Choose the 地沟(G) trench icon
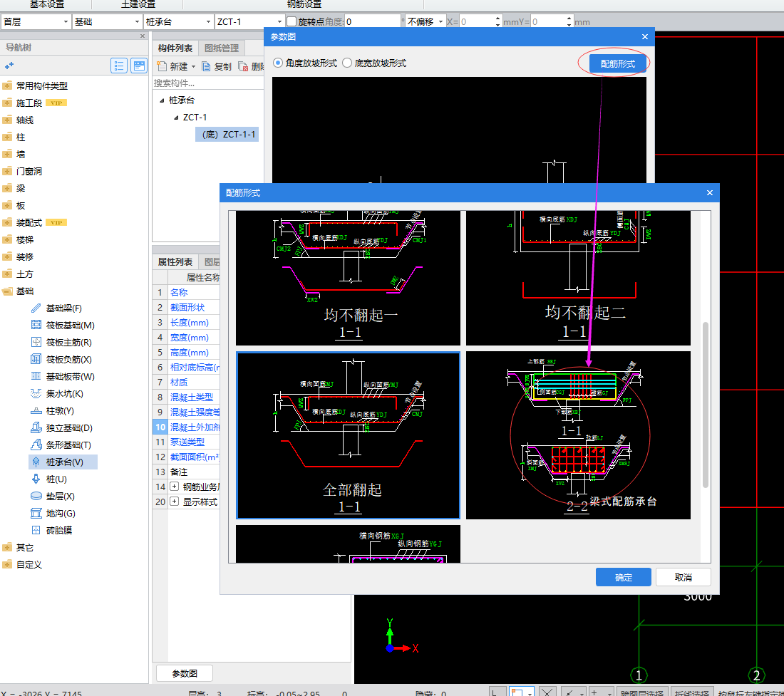Screen dimensions: 784x696 point(36,513)
